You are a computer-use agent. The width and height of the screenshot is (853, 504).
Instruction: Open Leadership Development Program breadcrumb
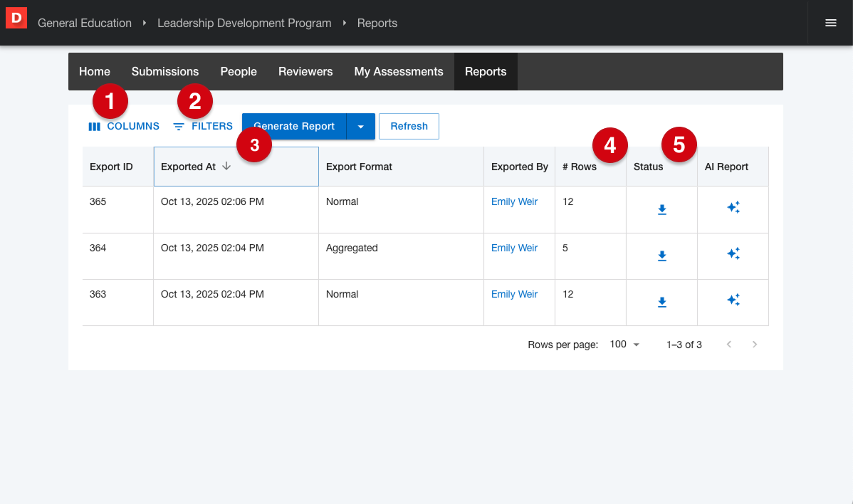(x=244, y=23)
